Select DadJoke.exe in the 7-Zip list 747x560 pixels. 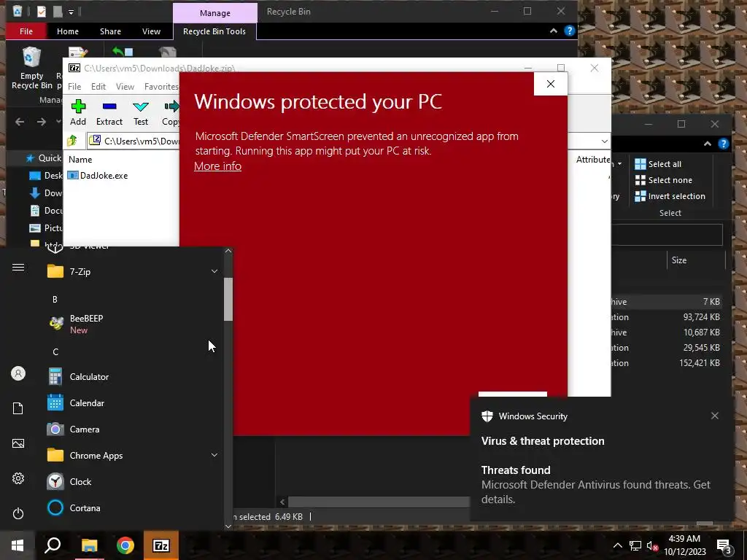(x=98, y=175)
